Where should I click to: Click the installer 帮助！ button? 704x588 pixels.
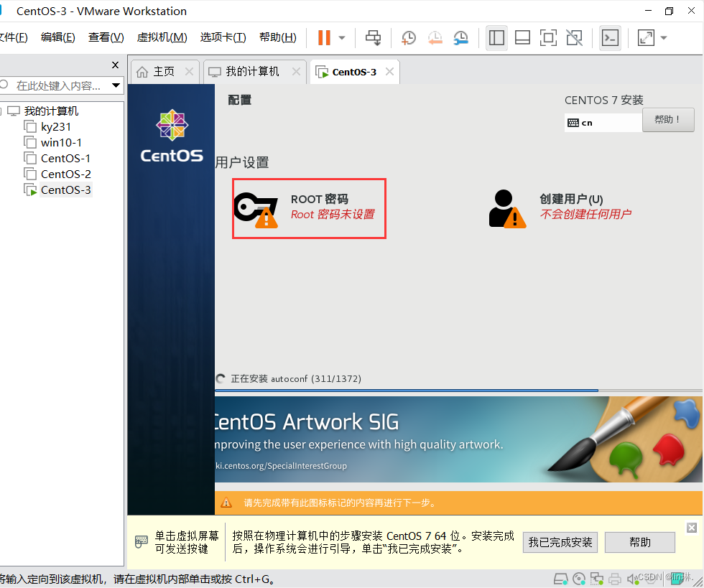click(668, 120)
